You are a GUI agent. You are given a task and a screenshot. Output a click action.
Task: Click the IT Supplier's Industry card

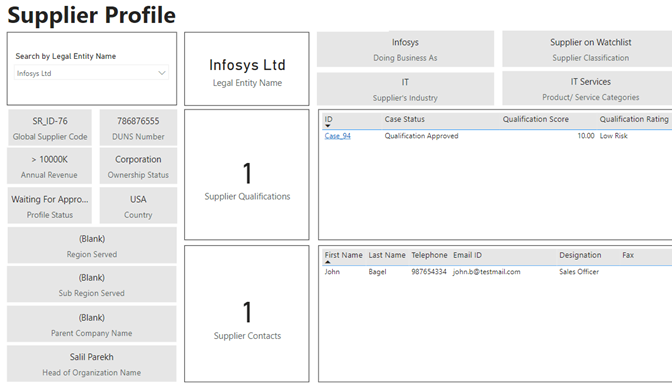click(x=405, y=89)
